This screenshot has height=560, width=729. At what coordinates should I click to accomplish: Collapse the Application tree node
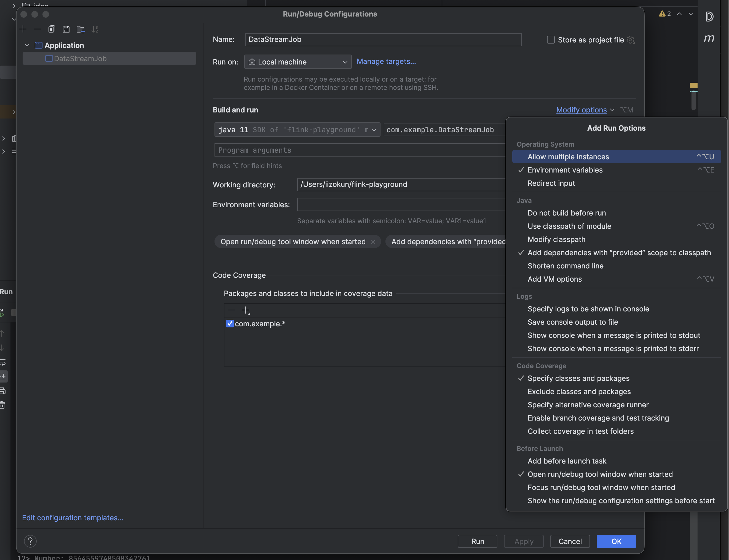[x=27, y=45]
